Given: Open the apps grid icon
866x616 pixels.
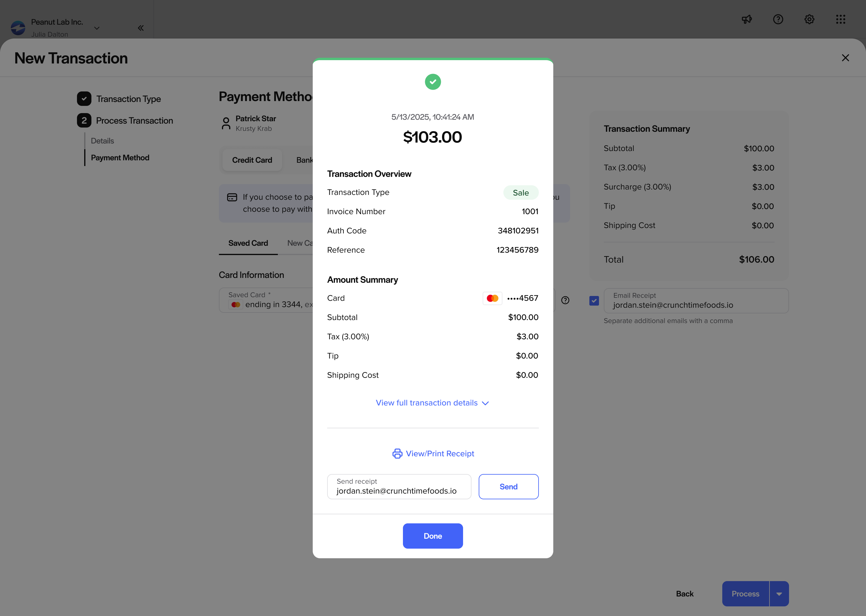Looking at the screenshot, I should point(841,19).
